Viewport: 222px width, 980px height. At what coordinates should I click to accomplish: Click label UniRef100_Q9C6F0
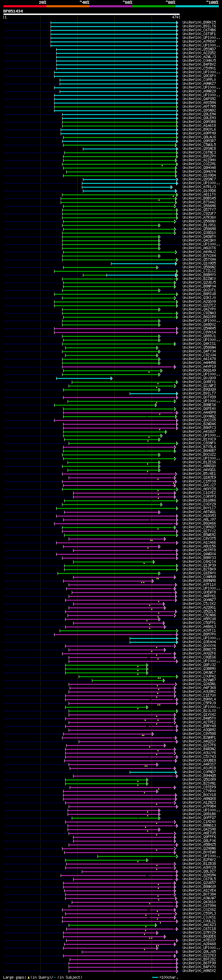coord(199,76)
